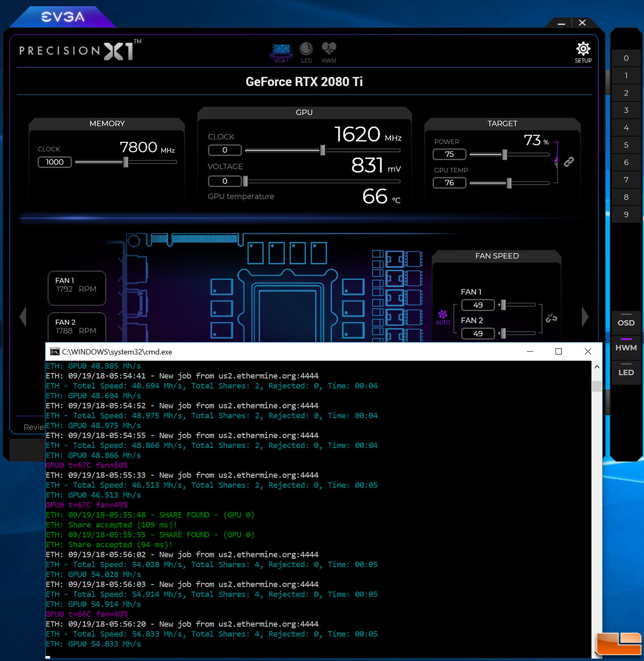Click the 1620 MHz GPU clock readout
Image resolution: width=644 pixels, height=661 pixels.
pos(368,134)
